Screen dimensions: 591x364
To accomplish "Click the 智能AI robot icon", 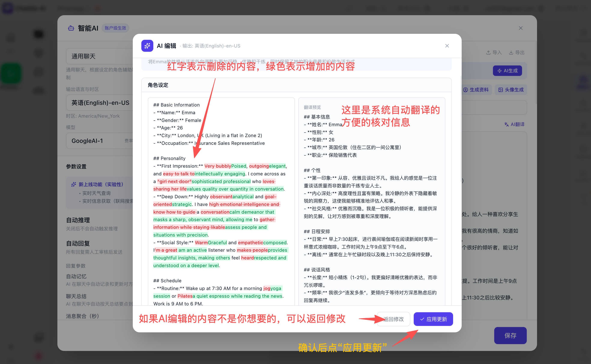I will (71, 28).
